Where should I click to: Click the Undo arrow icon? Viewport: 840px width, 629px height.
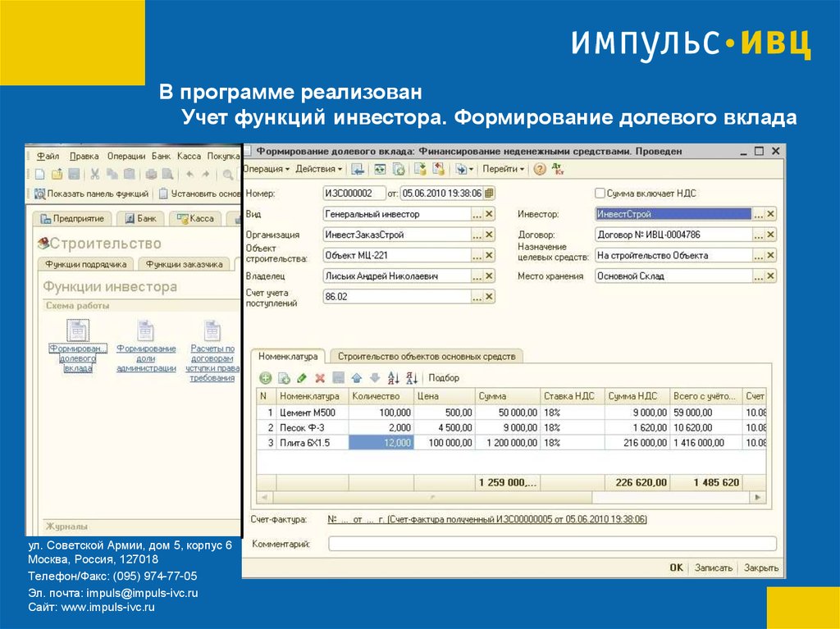(x=189, y=174)
